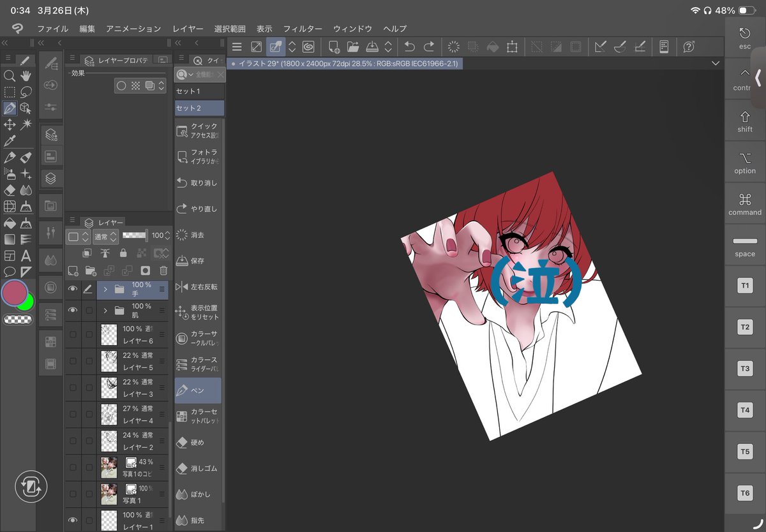Click the Fill icon in command bar

tap(492, 47)
